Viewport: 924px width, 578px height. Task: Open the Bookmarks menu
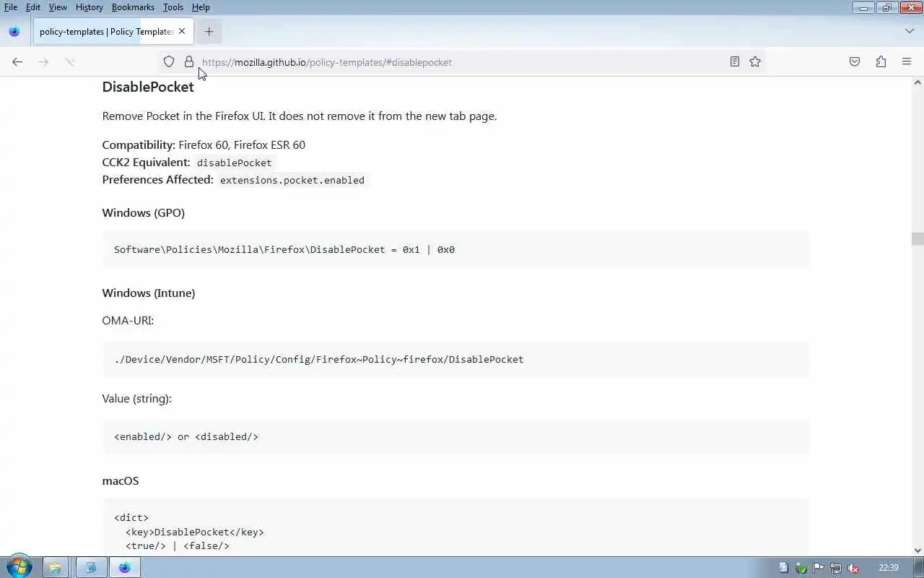pos(133,7)
